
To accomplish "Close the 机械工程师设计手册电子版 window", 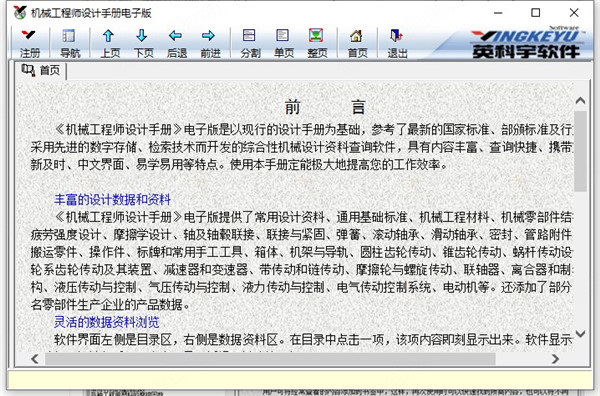I will [574, 13].
